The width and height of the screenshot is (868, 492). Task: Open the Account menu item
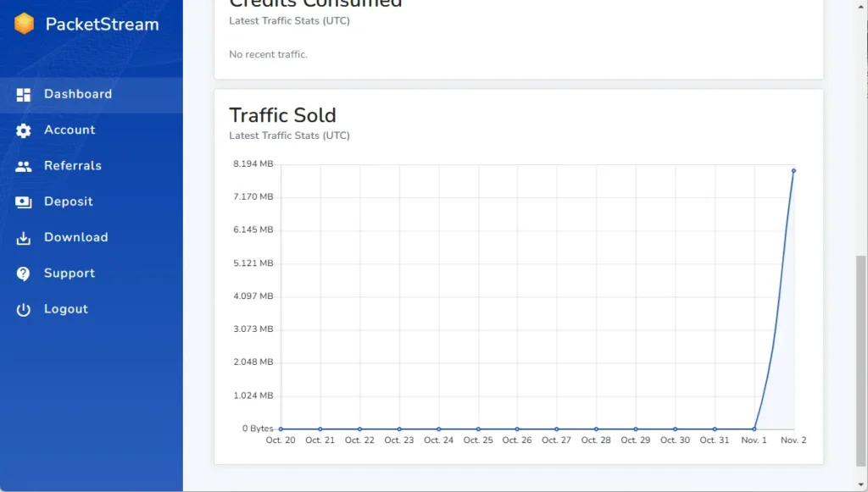(x=92, y=130)
